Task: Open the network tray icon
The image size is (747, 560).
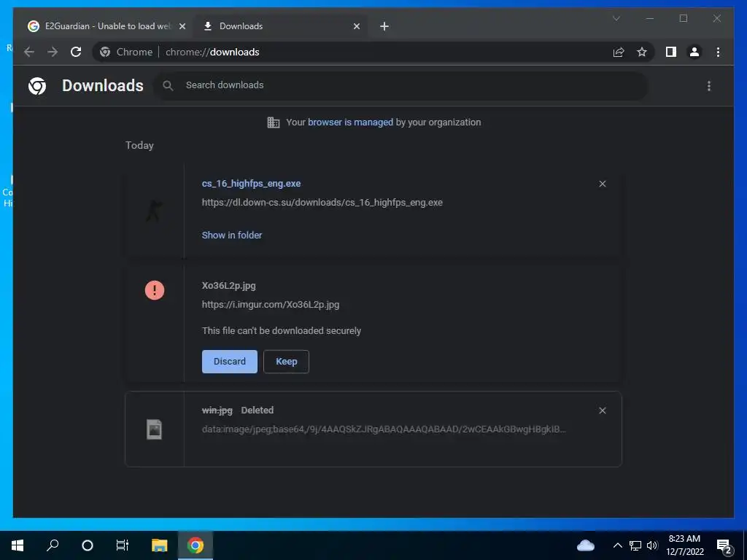Action: point(635,545)
